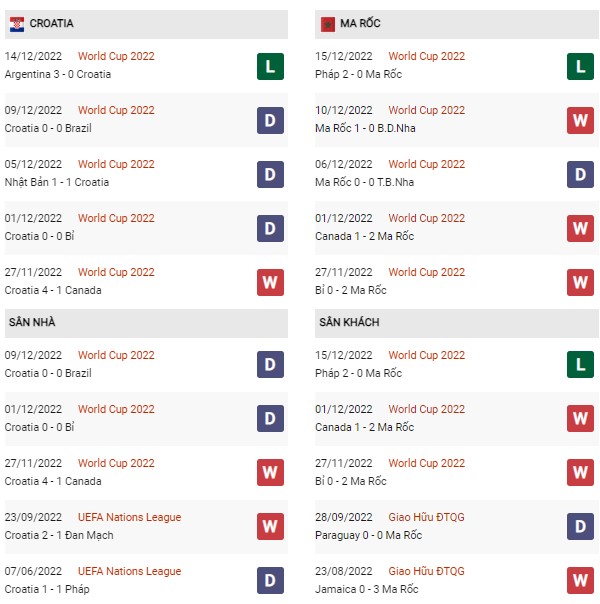This screenshot has height=604, width=600.
Task: Open UEFA Nations League link dated 07/06/2022
Action: point(129,571)
